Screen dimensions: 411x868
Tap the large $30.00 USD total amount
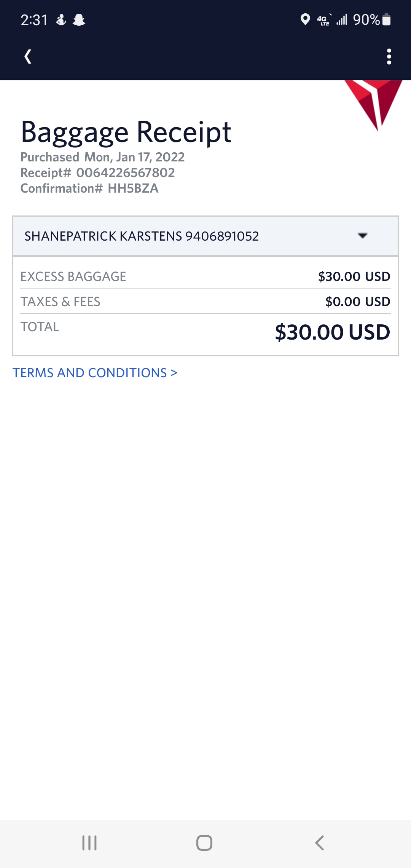[332, 332]
